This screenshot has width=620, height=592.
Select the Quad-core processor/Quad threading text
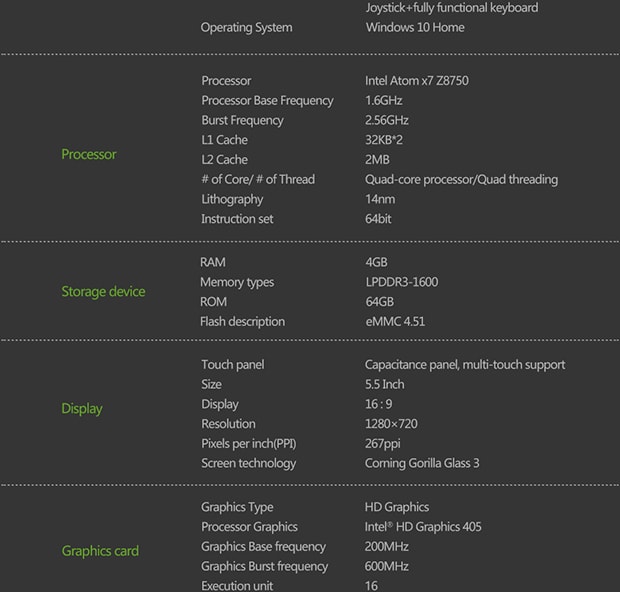[x=461, y=180]
